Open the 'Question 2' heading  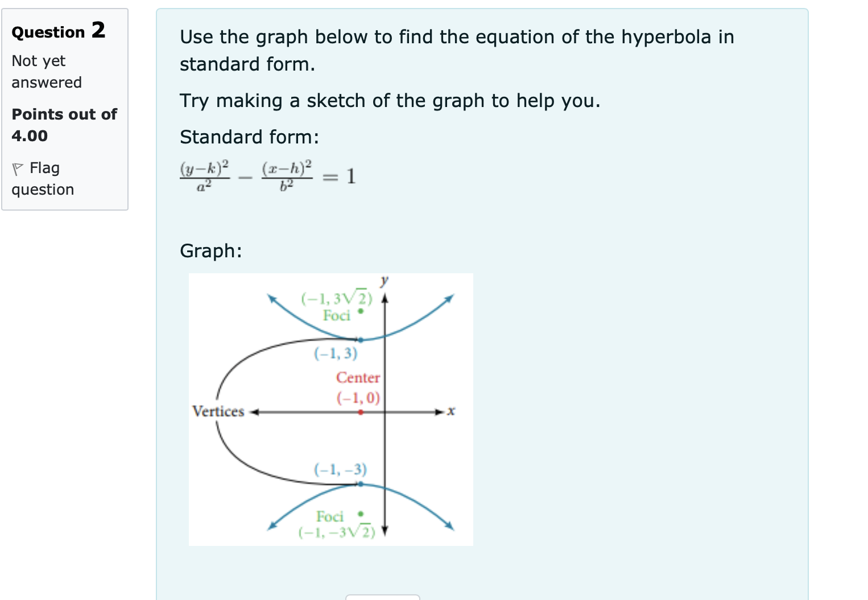pyautogui.click(x=58, y=32)
